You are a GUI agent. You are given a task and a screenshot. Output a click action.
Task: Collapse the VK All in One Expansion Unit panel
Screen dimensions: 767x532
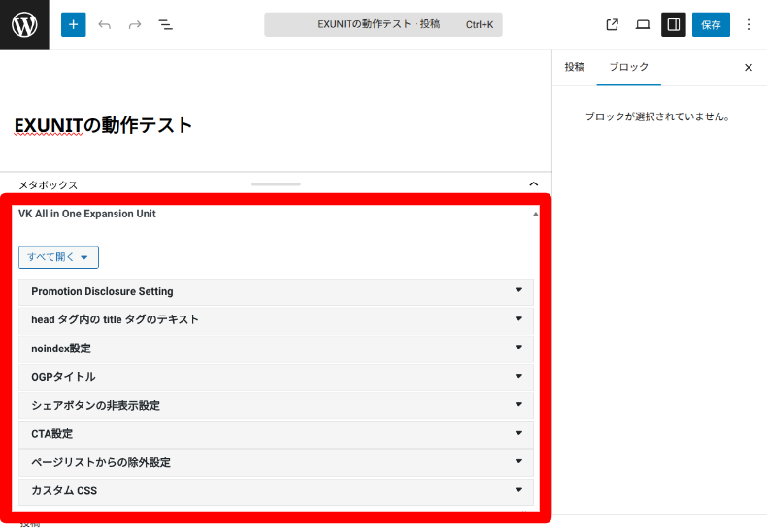click(535, 215)
